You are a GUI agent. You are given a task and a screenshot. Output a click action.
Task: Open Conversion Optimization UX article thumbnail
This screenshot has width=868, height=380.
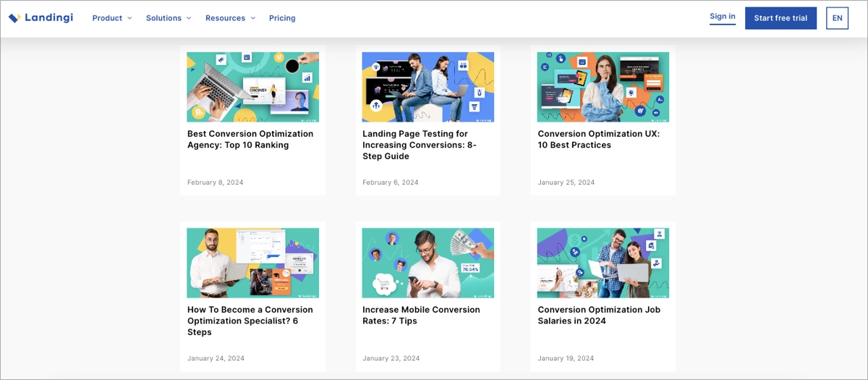click(x=603, y=87)
